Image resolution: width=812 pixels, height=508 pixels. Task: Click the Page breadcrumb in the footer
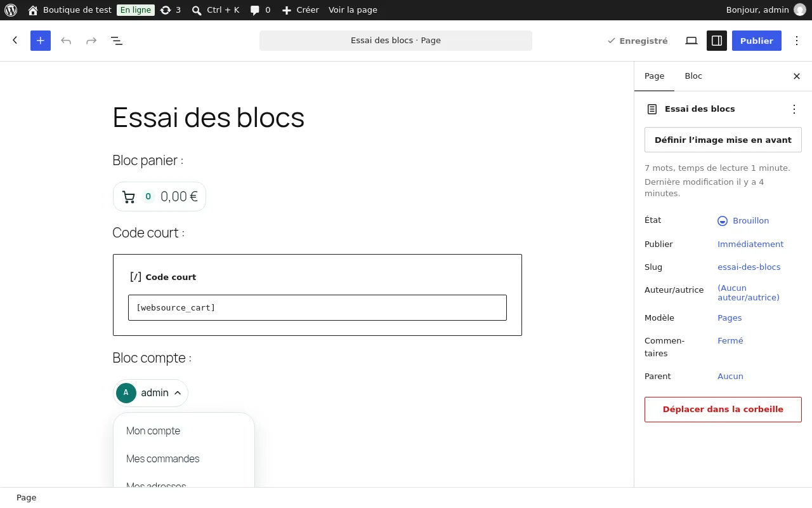26,498
